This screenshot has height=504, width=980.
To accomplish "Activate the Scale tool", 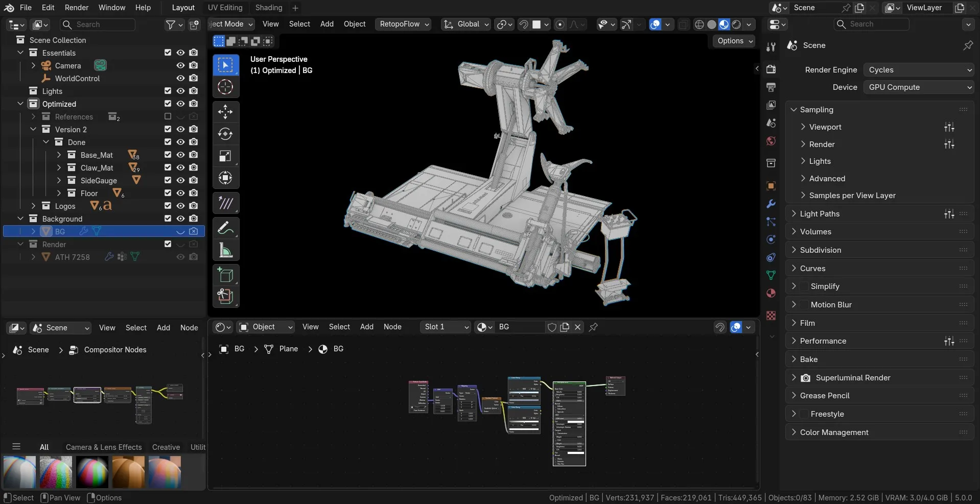I will [225, 156].
